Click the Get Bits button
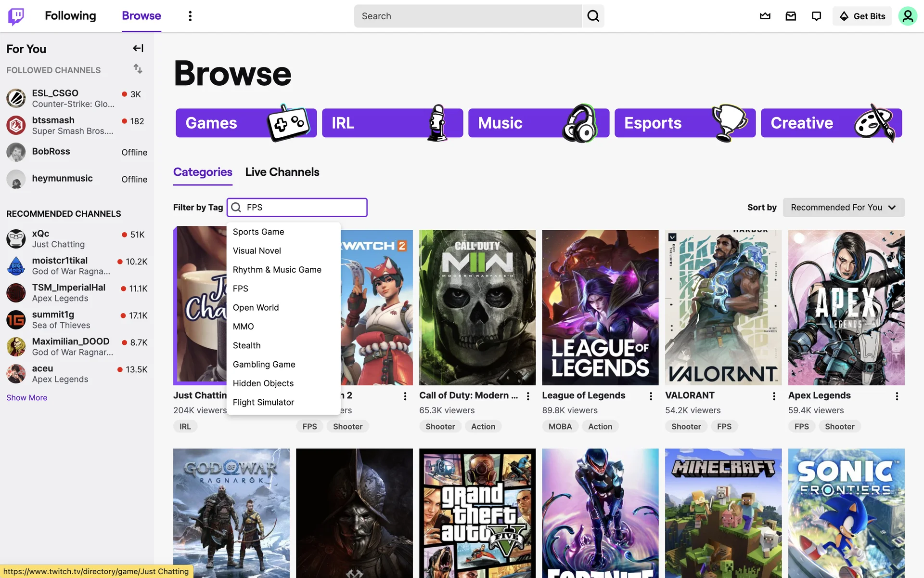This screenshot has width=924, height=578. (862, 16)
